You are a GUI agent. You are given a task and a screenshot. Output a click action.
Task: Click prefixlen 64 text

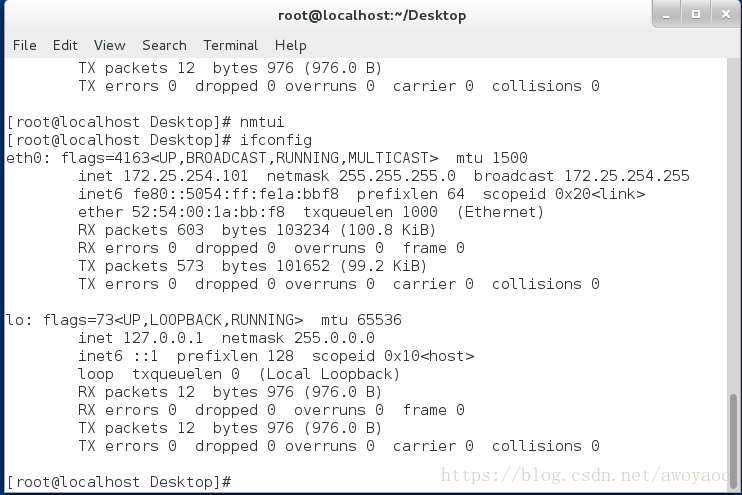[410, 194]
